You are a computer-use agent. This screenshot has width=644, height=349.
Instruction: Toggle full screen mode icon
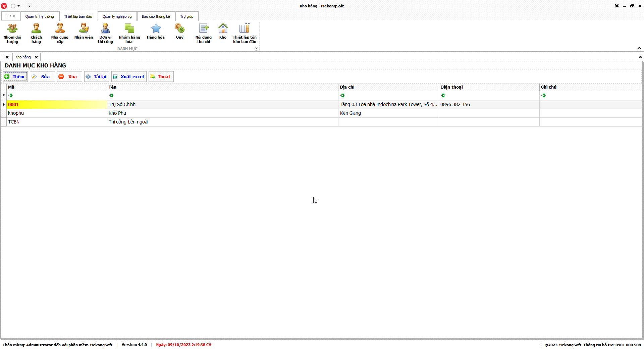pos(616,6)
